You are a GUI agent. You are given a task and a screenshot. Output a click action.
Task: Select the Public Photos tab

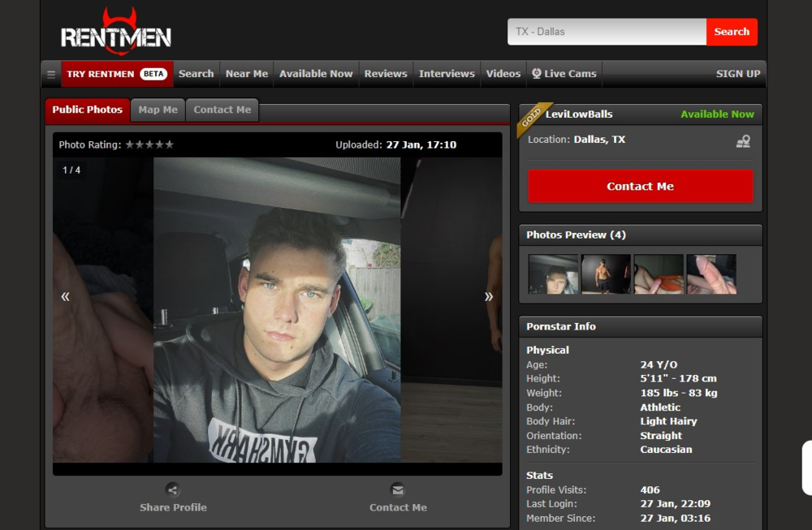tap(87, 110)
